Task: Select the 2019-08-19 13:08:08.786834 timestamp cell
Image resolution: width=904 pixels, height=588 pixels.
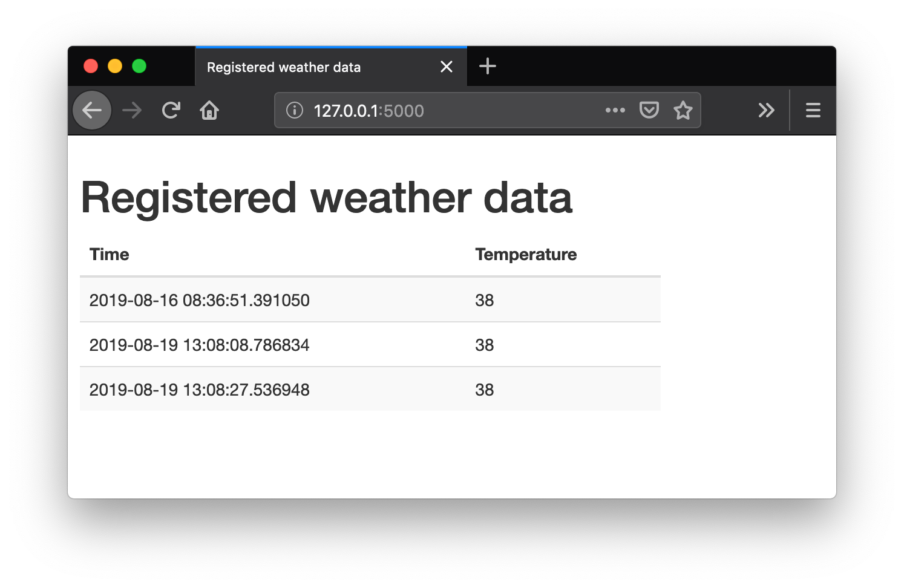Action: 199,345
